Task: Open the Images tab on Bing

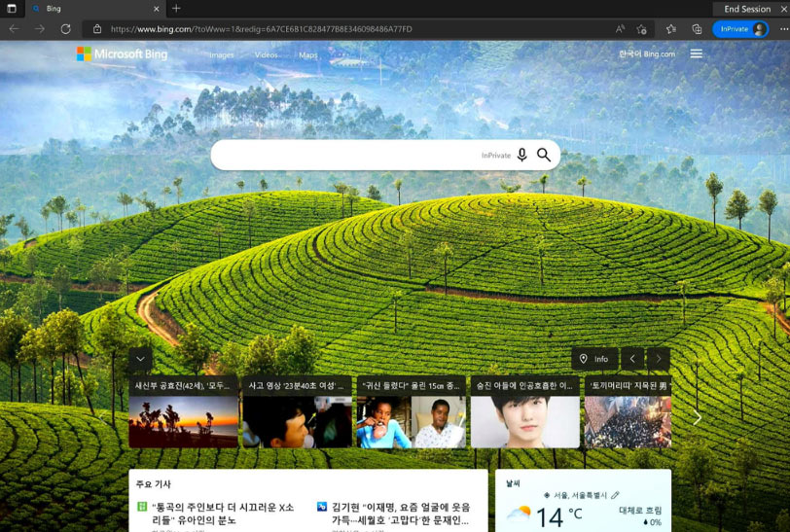Action: coord(222,55)
